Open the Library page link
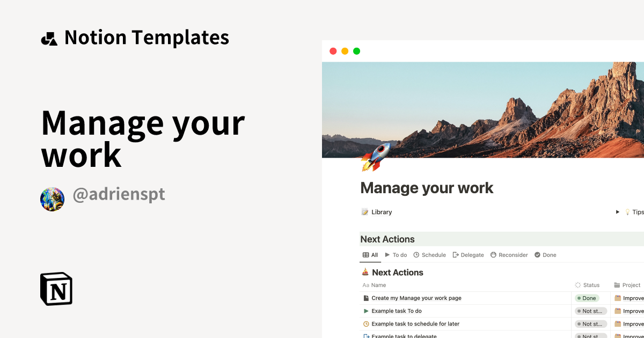Image resolution: width=644 pixels, height=338 pixels. tap(381, 212)
